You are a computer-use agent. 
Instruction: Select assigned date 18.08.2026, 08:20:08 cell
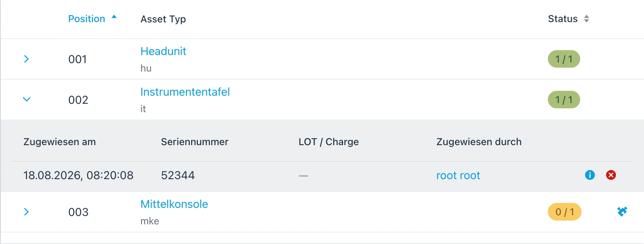pos(78,175)
